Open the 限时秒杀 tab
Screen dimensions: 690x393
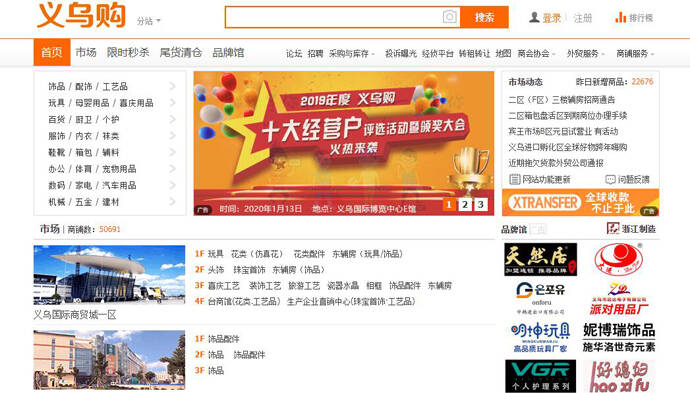[x=128, y=53]
